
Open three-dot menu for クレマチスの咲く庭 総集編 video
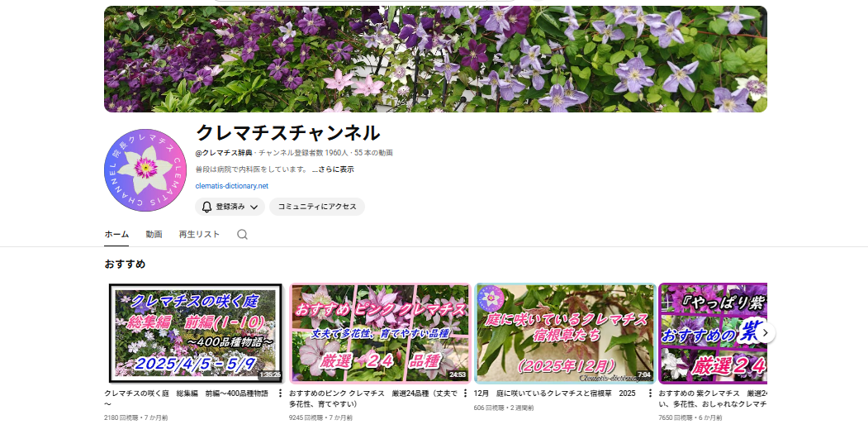[280, 393]
